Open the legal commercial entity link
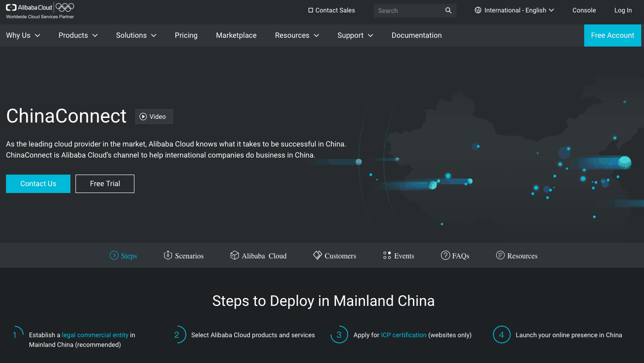Image resolution: width=644 pixels, height=363 pixels. tap(95, 335)
